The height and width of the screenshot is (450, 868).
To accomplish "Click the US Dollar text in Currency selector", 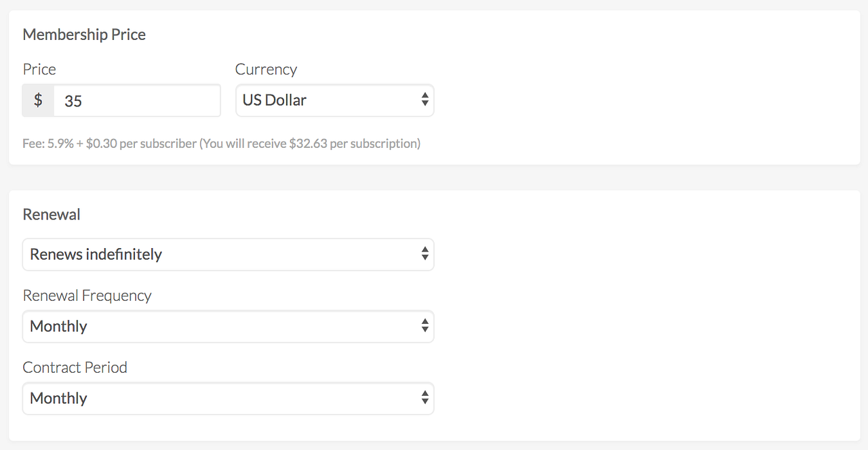I will (275, 100).
